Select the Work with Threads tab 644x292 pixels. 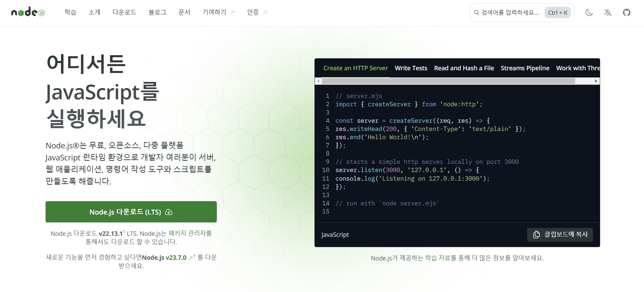tap(578, 68)
